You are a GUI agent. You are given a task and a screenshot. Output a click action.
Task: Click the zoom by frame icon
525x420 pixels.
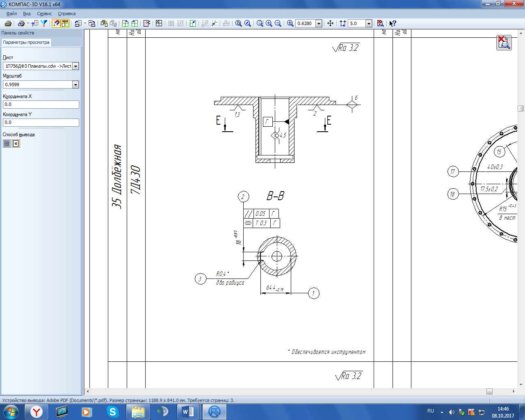pos(260,23)
